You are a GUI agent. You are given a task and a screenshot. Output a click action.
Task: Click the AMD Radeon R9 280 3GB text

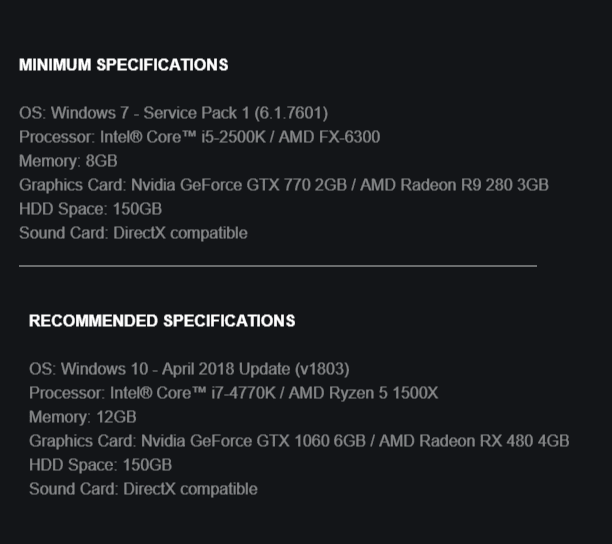tap(454, 185)
